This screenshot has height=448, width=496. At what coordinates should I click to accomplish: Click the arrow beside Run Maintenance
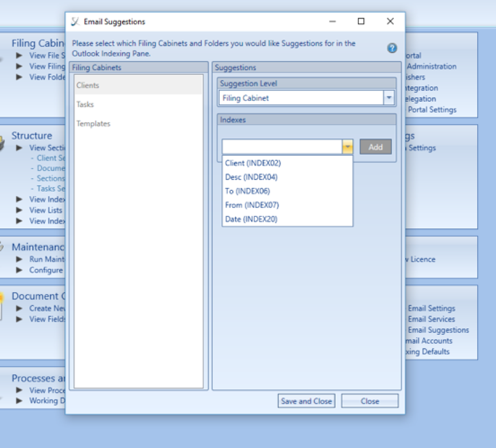click(20, 259)
